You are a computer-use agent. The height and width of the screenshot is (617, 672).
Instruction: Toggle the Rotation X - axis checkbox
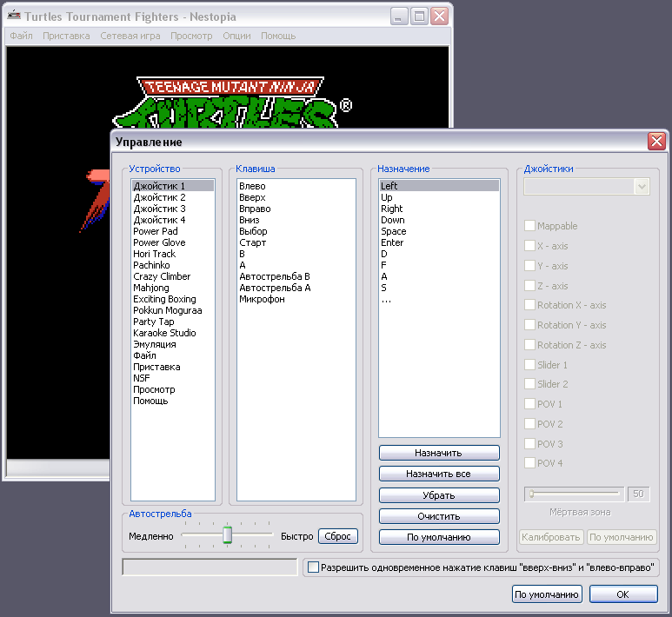[x=530, y=305]
